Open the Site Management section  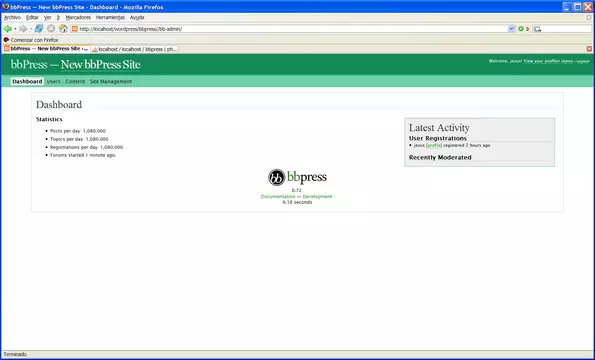111,81
